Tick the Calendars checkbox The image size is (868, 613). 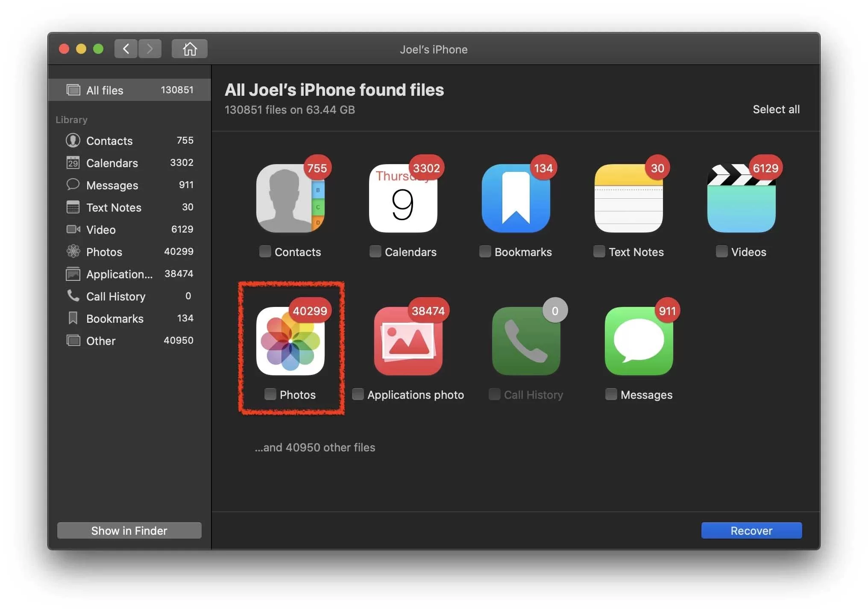(375, 251)
